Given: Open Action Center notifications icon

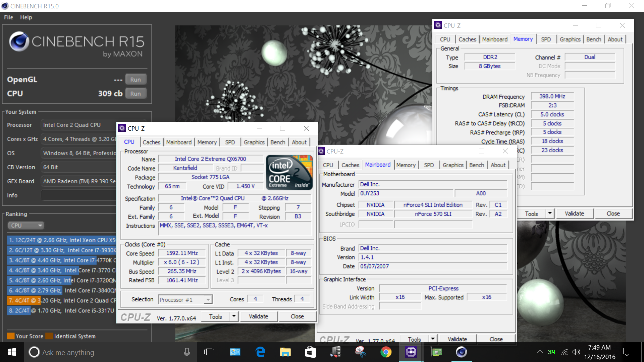Looking at the screenshot, I should click(x=627, y=352).
